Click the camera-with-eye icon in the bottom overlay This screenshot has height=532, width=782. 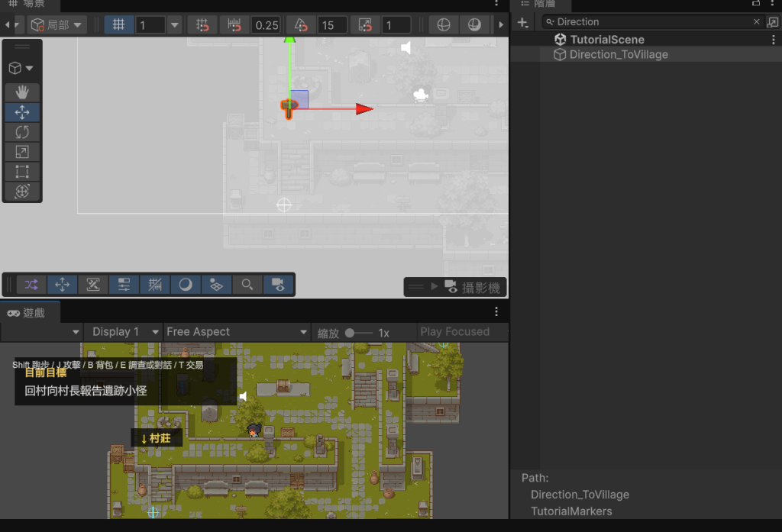[278, 285]
